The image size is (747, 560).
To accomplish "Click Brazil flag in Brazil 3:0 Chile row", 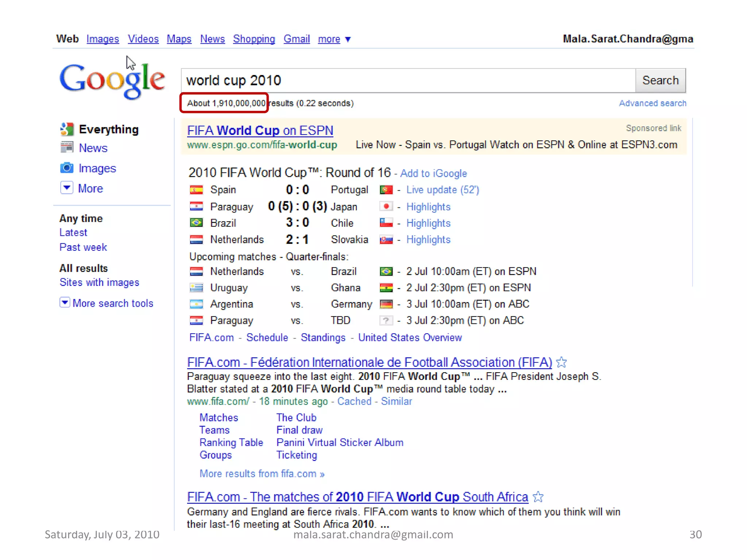I will pyautogui.click(x=196, y=223).
